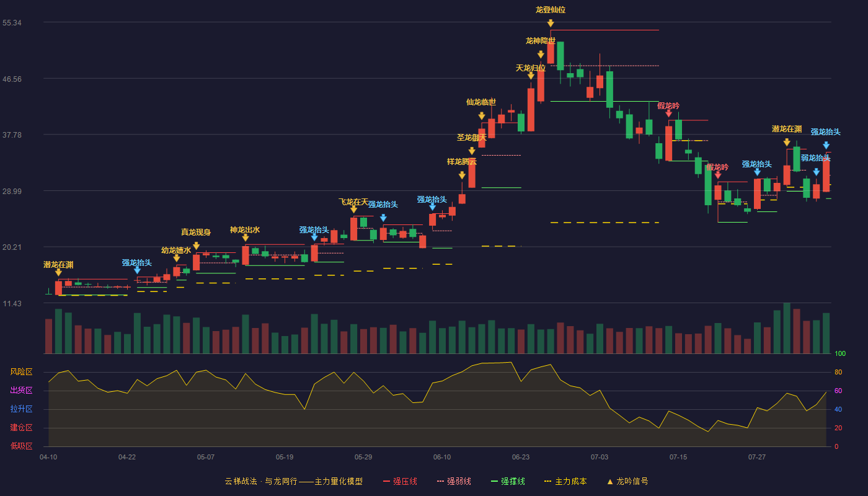Click the 05-29 date label
Screen dimensions: 868x496
point(363,457)
